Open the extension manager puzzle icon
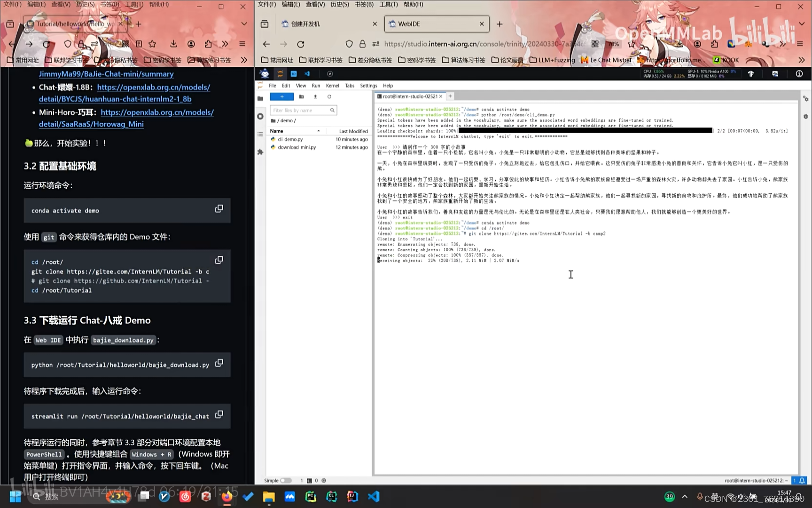Image resolution: width=812 pixels, height=508 pixels. [x=260, y=152]
